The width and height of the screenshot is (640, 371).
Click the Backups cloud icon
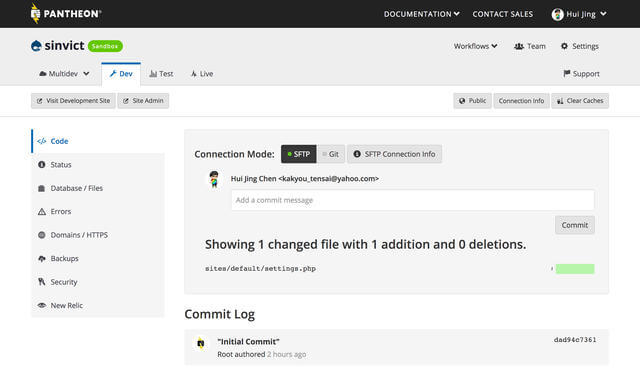(x=42, y=258)
